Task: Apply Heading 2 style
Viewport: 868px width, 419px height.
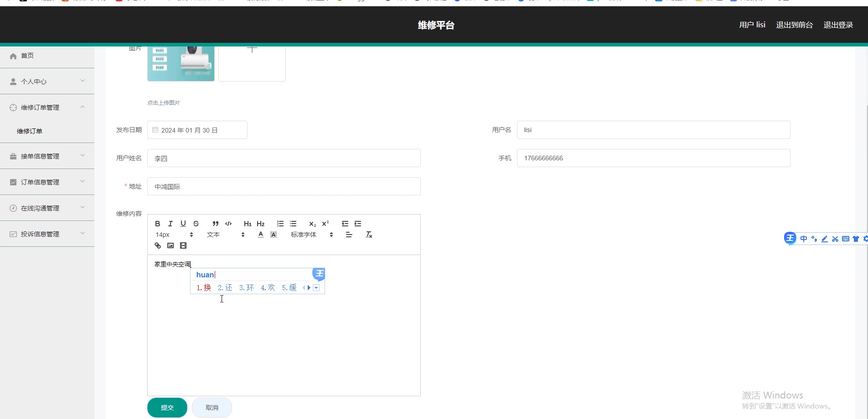Action: (260, 224)
